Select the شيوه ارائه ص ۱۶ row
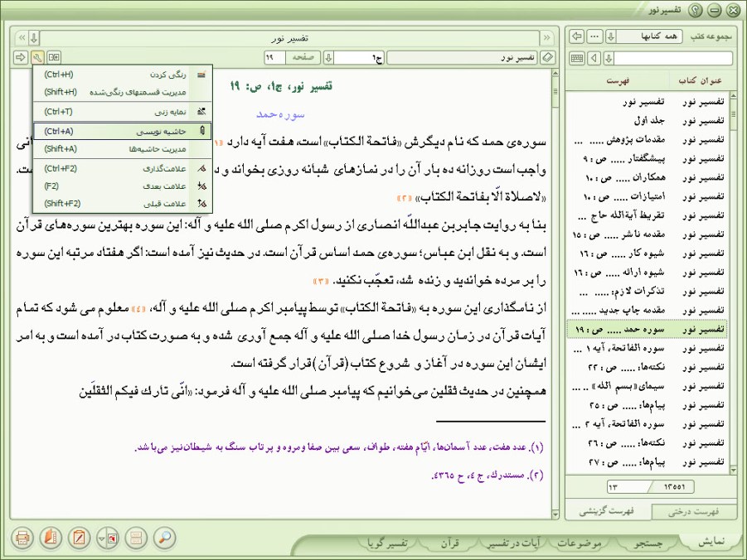The height and width of the screenshot is (560, 747). click(x=648, y=273)
